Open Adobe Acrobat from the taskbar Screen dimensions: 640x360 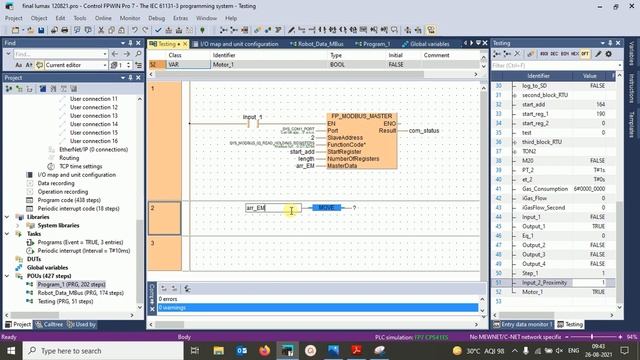pyautogui.click(x=356, y=351)
